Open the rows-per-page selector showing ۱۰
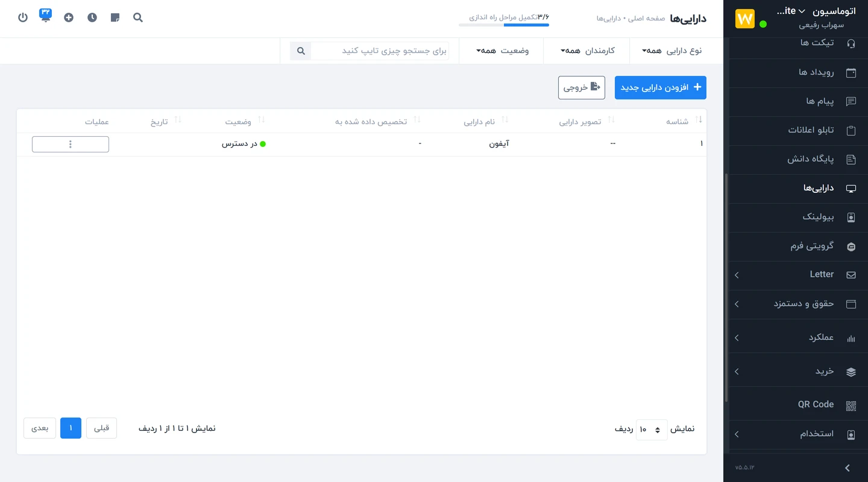Screen dimensions: 868x482 pos(652,430)
